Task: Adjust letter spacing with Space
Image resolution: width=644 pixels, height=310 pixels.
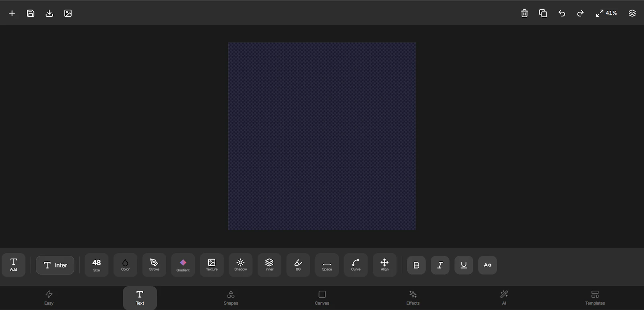Action: point(327,265)
